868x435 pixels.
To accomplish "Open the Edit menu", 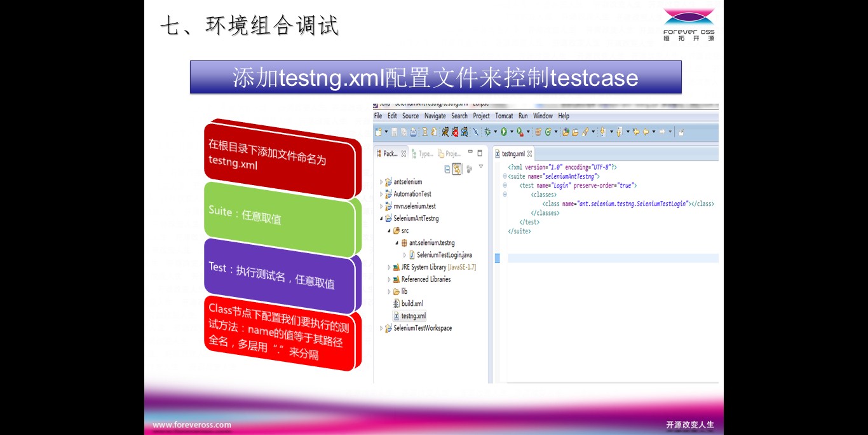I will coord(392,116).
